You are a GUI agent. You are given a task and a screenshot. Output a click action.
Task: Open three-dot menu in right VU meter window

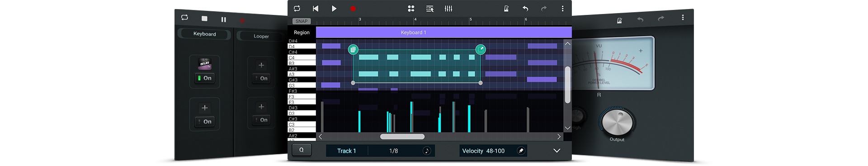click(x=683, y=17)
